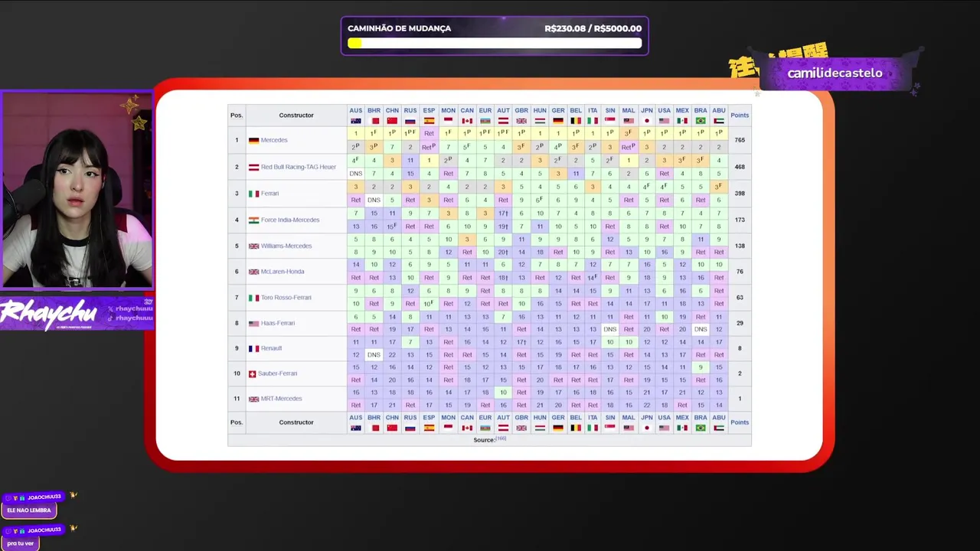Viewport: 980px width, 551px height.
Task: Open the Williams-Mercedes link
Action: 286,246
